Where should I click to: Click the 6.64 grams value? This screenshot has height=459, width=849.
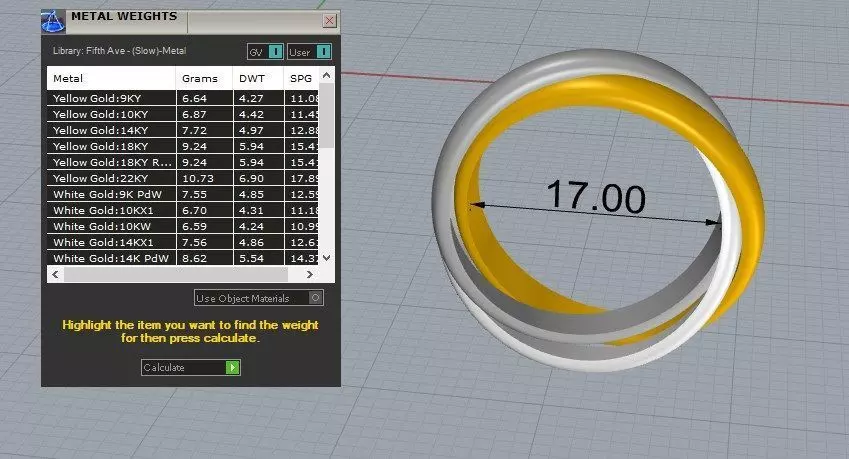pyautogui.click(x=194, y=99)
